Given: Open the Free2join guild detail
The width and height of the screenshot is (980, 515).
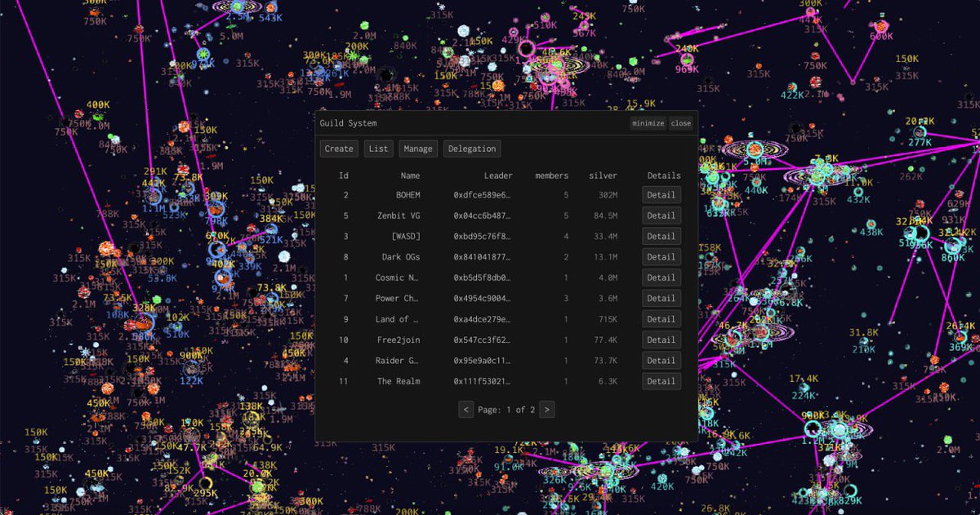Looking at the screenshot, I should [661, 340].
